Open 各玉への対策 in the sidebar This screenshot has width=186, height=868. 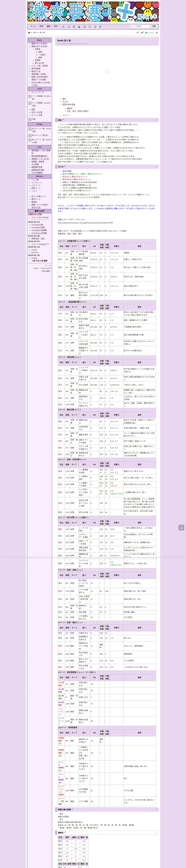(37, 112)
